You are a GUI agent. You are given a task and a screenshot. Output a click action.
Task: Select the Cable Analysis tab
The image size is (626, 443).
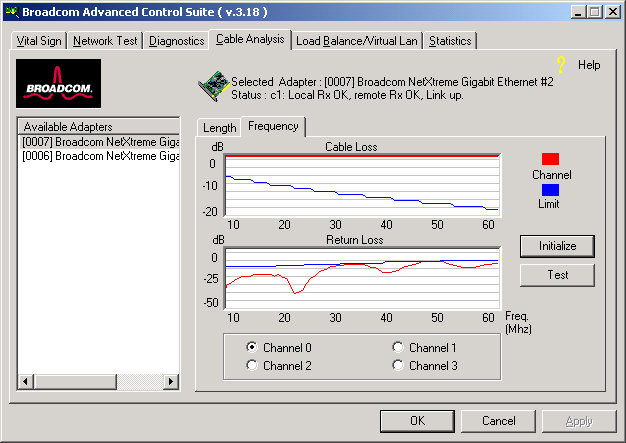pyautogui.click(x=250, y=39)
